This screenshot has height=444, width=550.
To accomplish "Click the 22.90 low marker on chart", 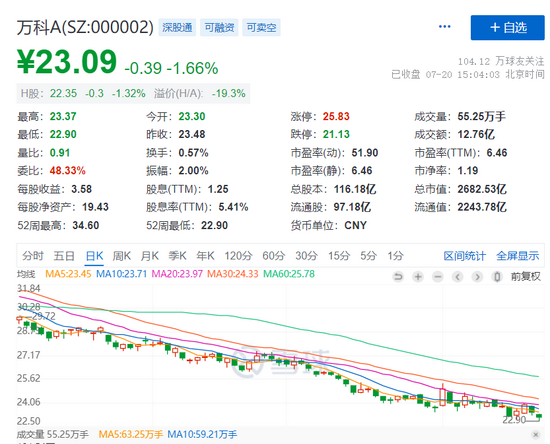I will (x=514, y=420).
